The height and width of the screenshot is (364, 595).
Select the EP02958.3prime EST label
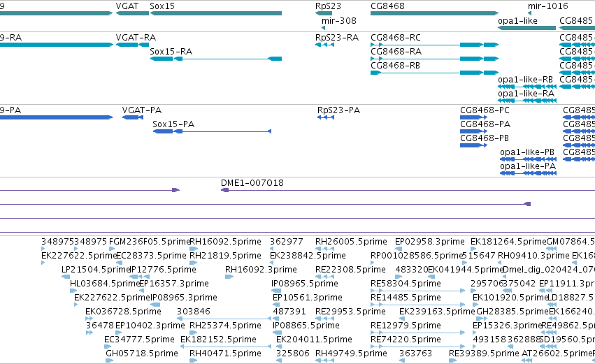point(429,242)
